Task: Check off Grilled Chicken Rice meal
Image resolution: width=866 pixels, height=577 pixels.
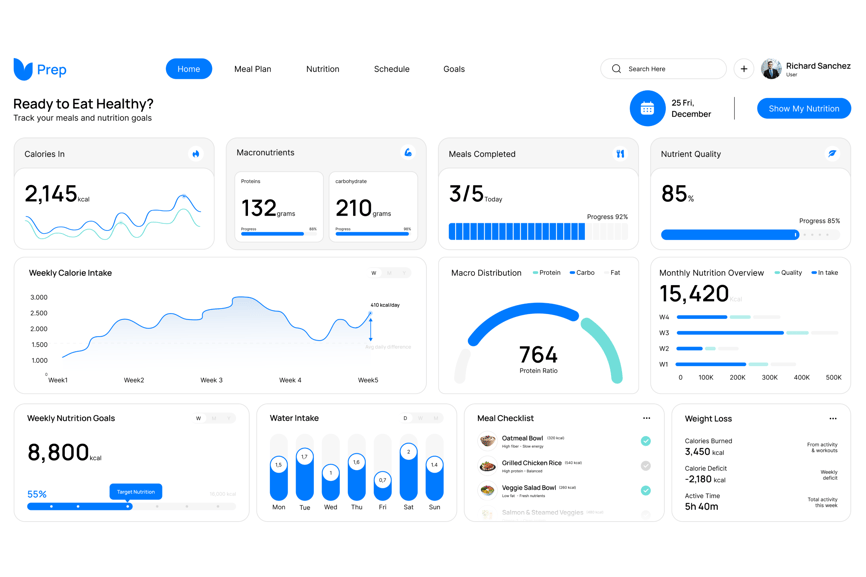Action: (646, 466)
